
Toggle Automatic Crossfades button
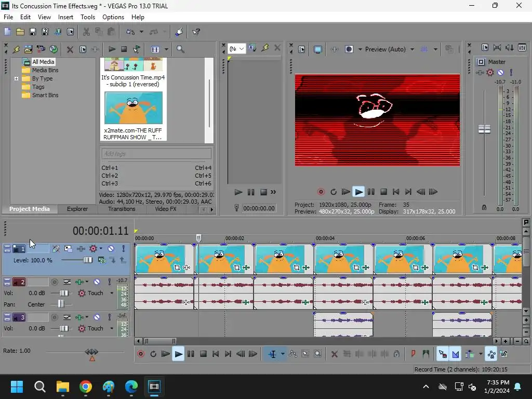(455, 354)
